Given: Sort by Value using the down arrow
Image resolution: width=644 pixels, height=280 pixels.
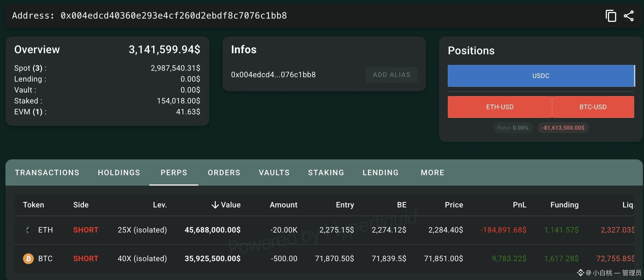Looking at the screenshot, I should [x=215, y=205].
